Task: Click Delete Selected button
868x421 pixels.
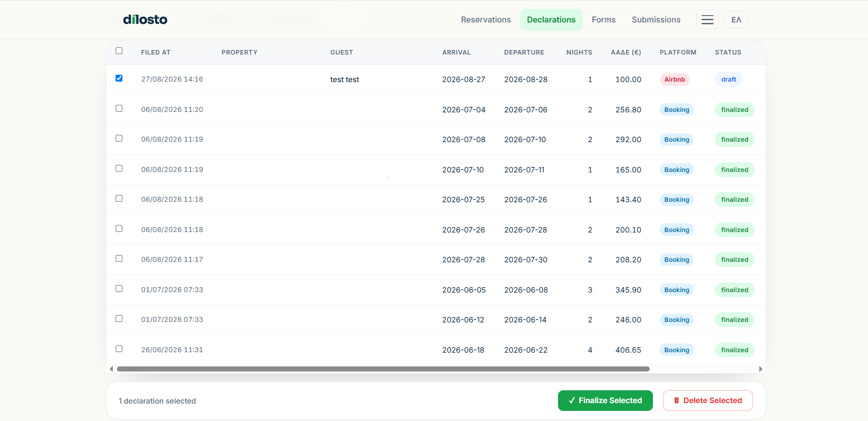Action: click(708, 400)
